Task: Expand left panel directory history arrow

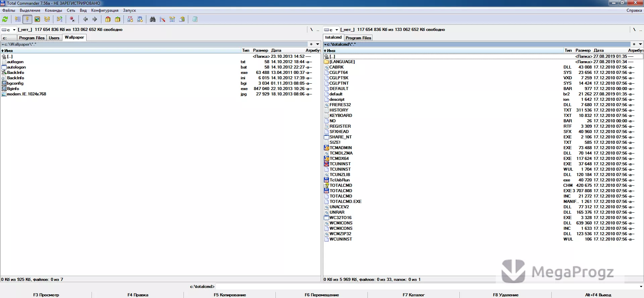Action: coord(318,44)
